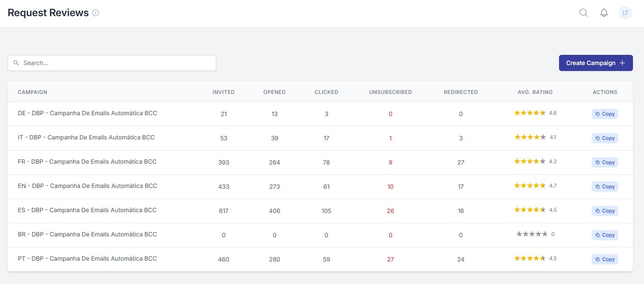Select invited count 460 in PT row
Image resolution: width=644 pixels, height=284 pixels.
[x=223, y=259]
